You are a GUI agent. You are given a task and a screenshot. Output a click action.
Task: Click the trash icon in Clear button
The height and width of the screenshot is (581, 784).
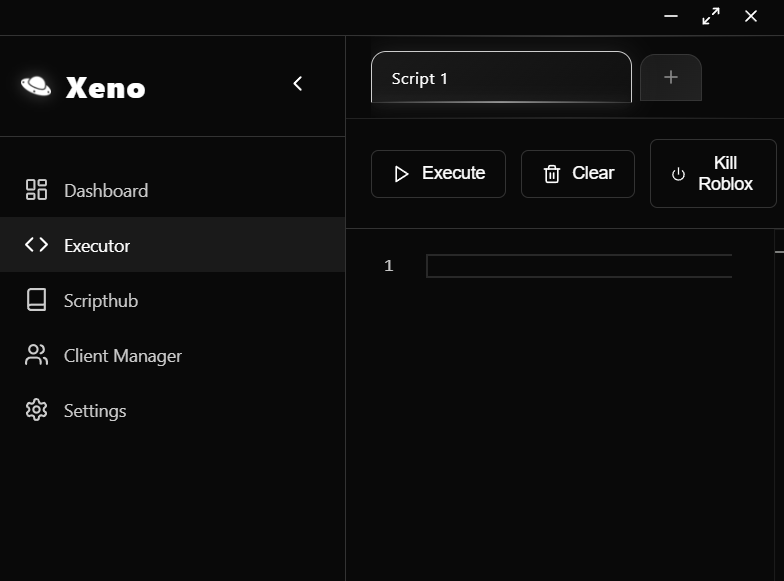[552, 174]
